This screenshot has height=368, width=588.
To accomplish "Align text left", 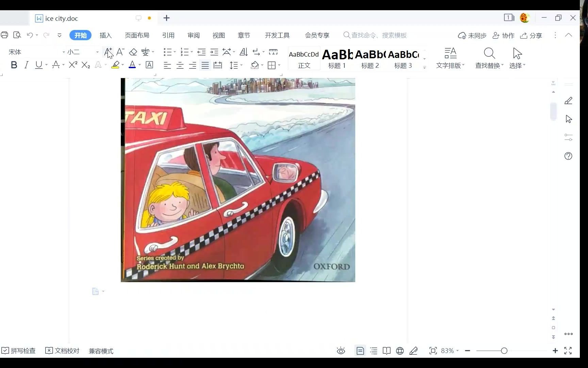I will tap(167, 65).
